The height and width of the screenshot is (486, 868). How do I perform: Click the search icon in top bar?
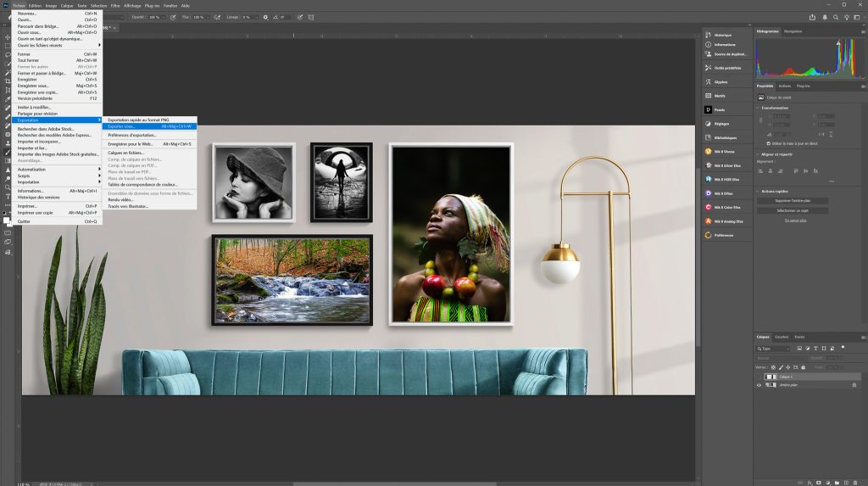pyautogui.click(x=835, y=17)
